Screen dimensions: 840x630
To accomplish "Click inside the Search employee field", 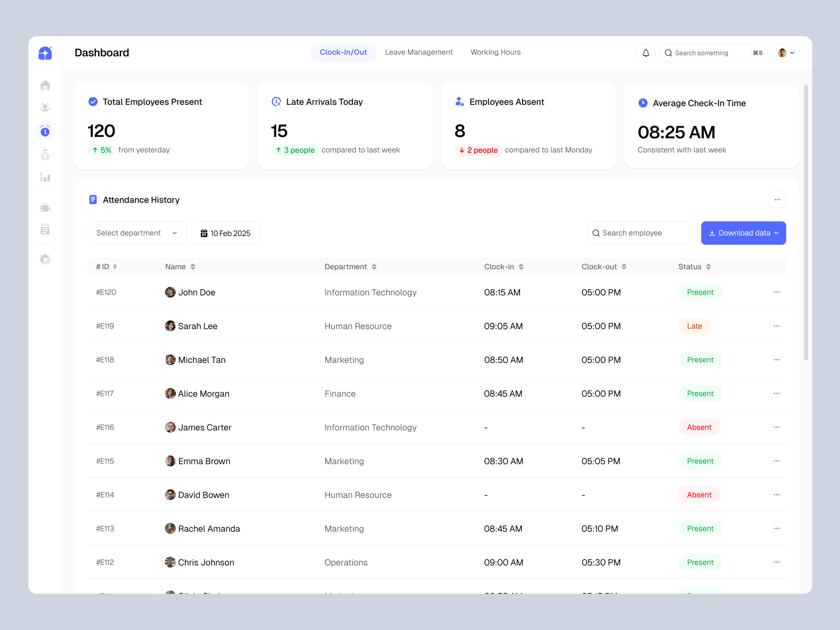I will click(x=642, y=233).
